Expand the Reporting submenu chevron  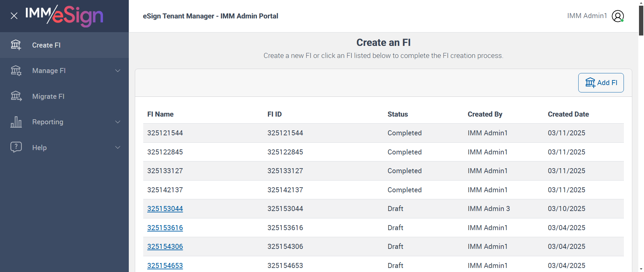click(x=118, y=122)
